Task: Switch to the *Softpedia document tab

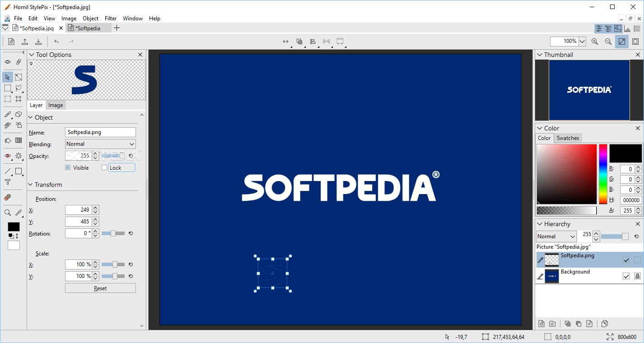Action: (x=88, y=28)
